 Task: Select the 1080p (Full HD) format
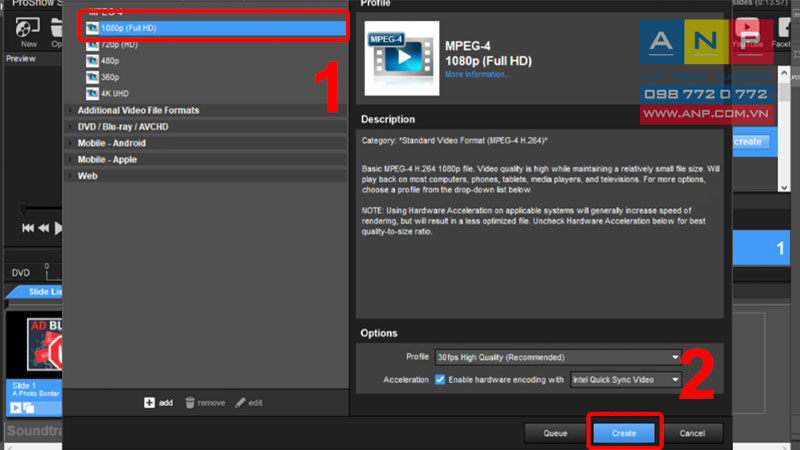coord(214,28)
